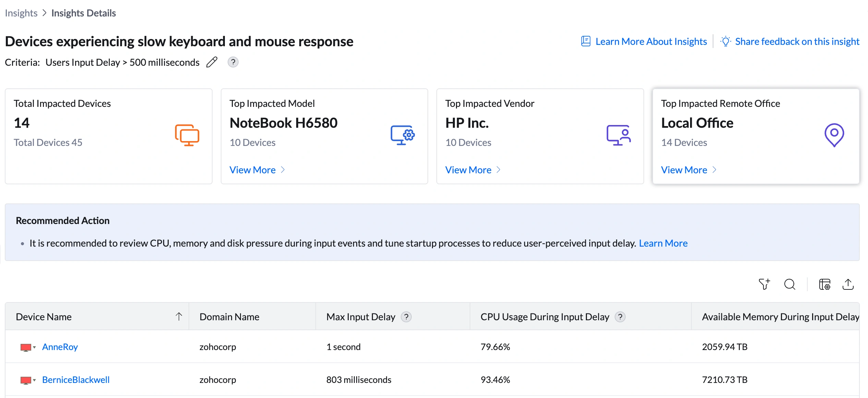Show Max Input Delay help tooltip
868x398 pixels.
coord(406,317)
